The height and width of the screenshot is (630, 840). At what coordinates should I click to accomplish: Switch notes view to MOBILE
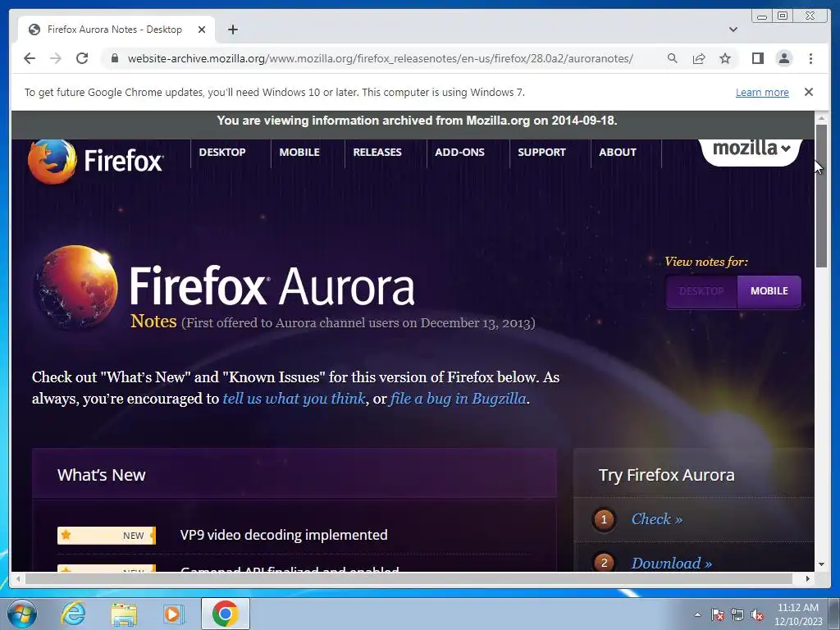pyautogui.click(x=769, y=291)
